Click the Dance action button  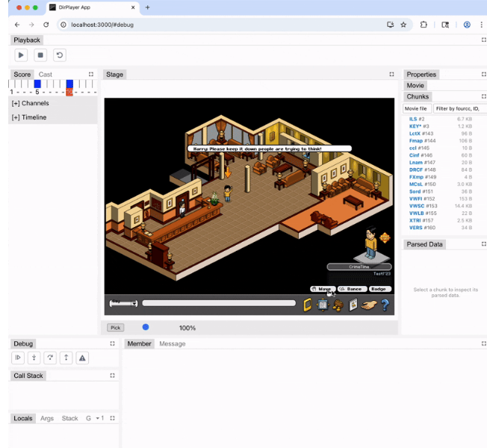353,289
